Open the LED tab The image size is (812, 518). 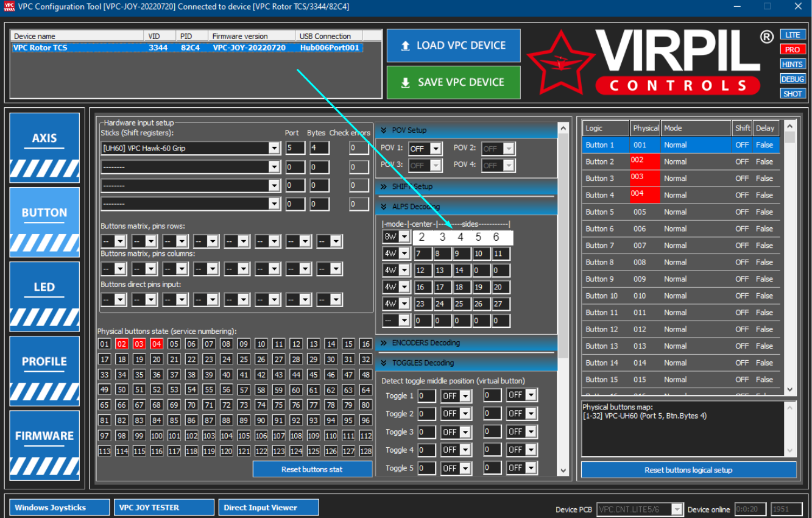[44, 297]
